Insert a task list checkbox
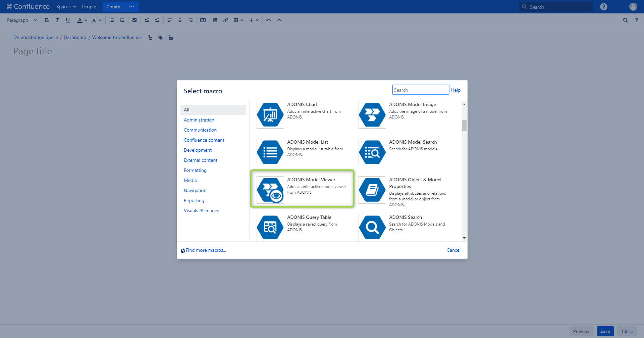 tap(135, 20)
